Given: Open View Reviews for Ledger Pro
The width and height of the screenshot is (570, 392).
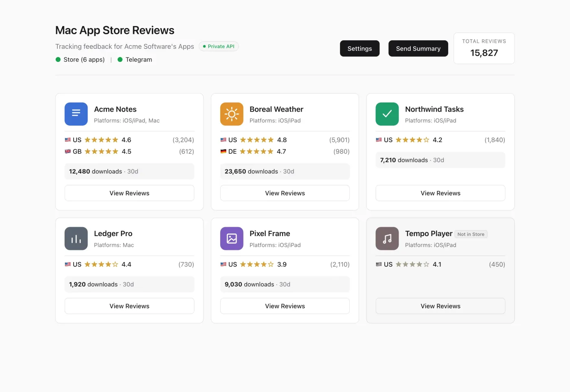Looking at the screenshot, I should click(129, 306).
